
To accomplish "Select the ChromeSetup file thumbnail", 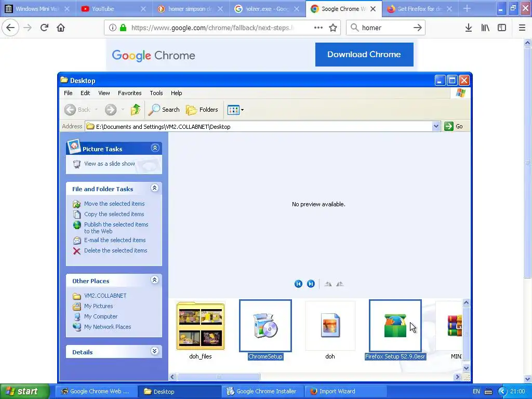I will [265, 326].
